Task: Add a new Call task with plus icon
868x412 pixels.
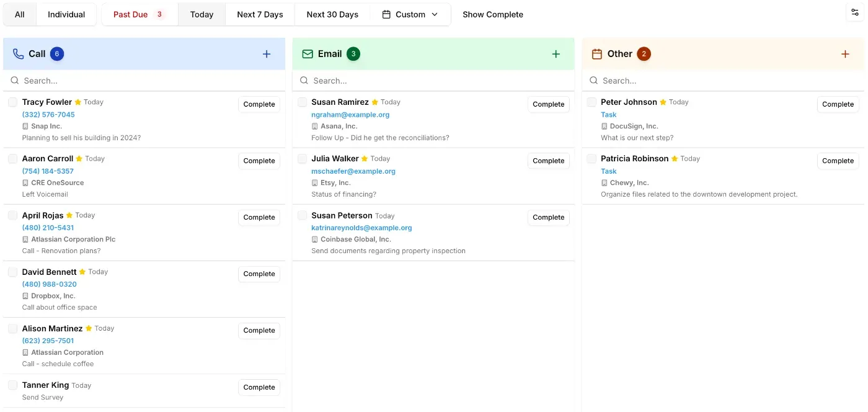Action: [x=267, y=54]
